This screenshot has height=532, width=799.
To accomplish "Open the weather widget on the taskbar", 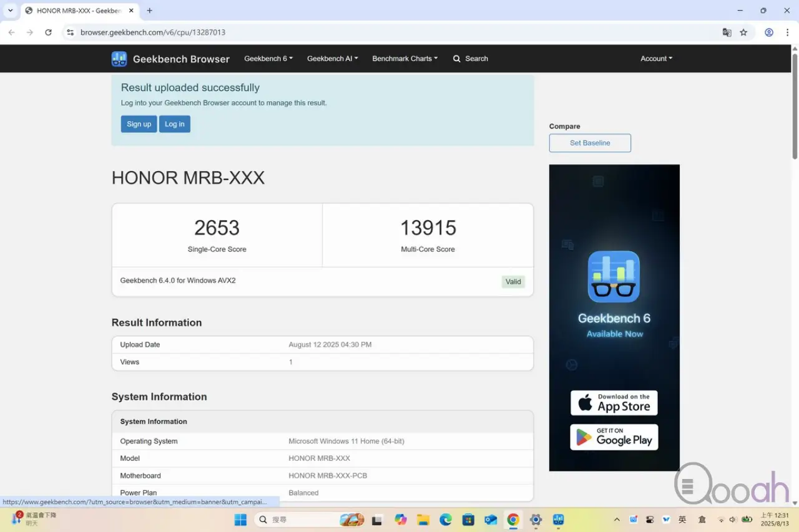I will pyautogui.click(x=34, y=519).
